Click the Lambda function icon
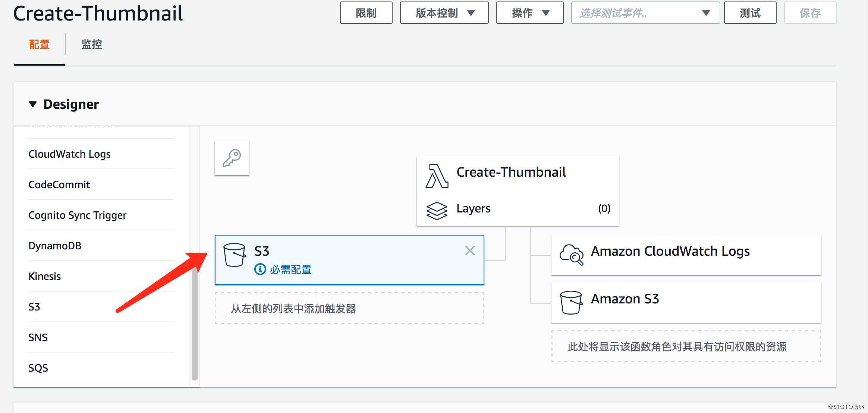This screenshot has height=413, width=868. pyautogui.click(x=437, y=176)
